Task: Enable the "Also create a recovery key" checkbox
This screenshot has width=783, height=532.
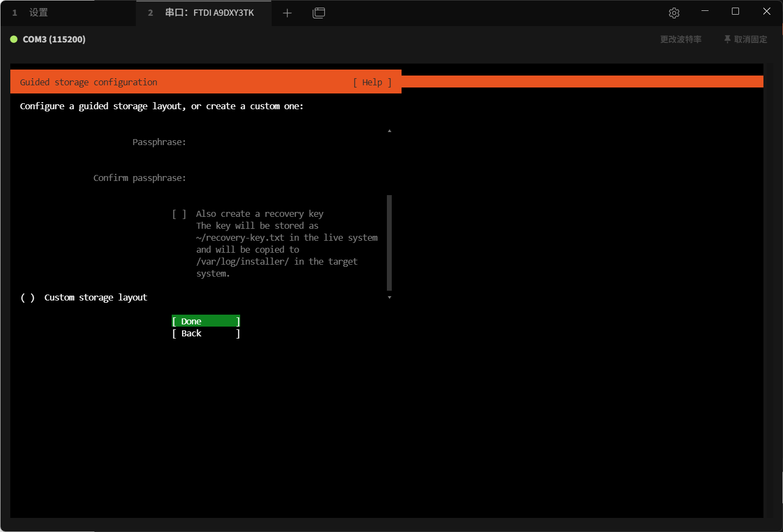Action: [179, 214]
